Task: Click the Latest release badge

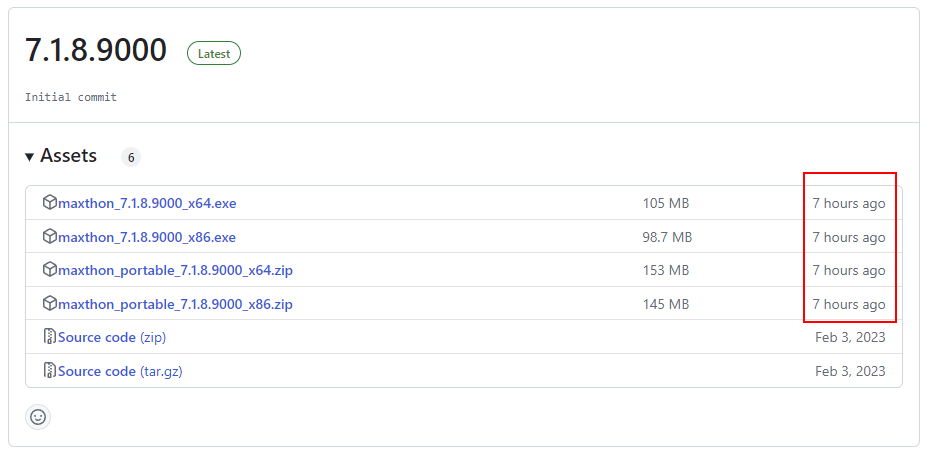Action: [214, 53]
